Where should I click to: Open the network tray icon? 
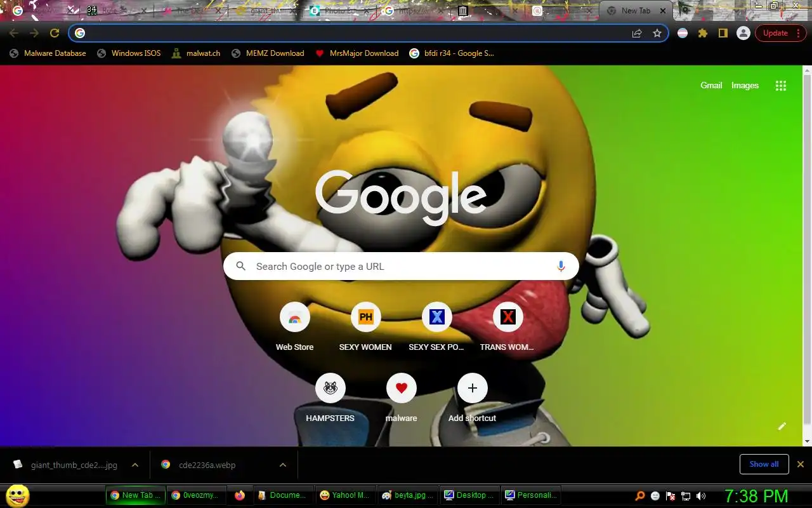tap(686, 496)
